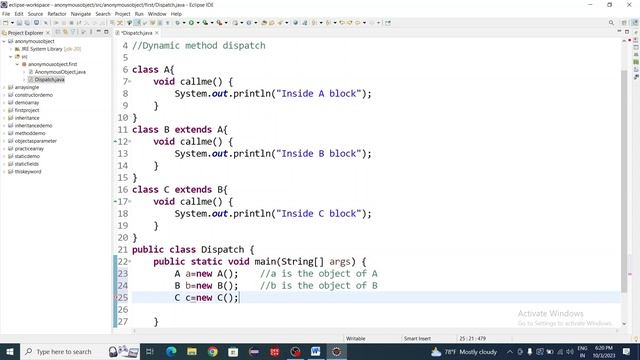Expand AnonymousObject.java node
Image resolution: width=640 pixels, height=360 pixels.
(x=24, y=72)
